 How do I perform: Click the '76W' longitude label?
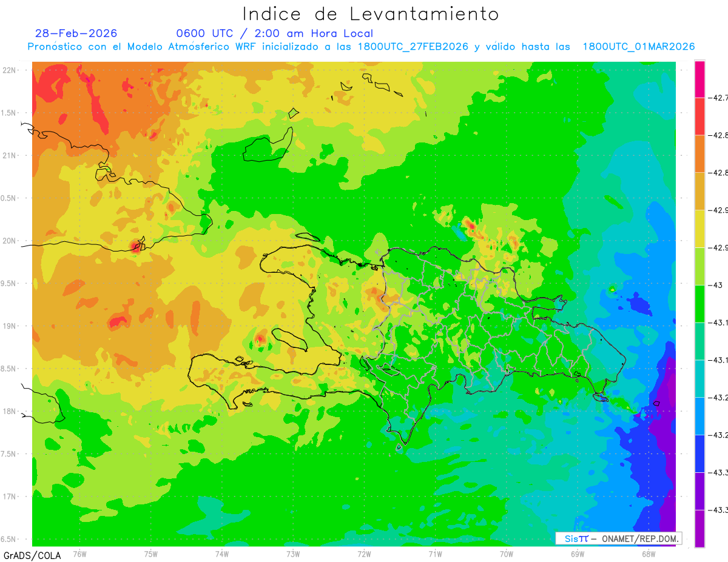coord(79,554)
